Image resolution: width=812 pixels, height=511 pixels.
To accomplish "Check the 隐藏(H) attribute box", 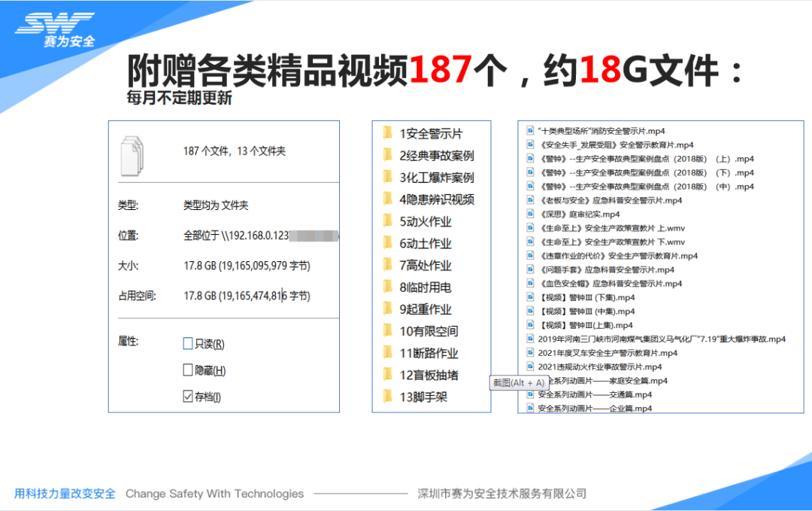I will 188,370.
